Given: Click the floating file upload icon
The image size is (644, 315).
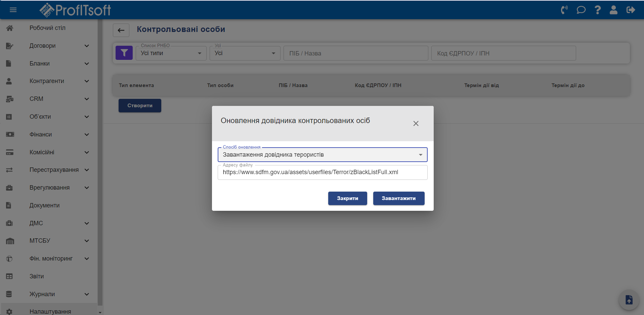Looking at the screenshot, I should pyautogui.click(x=629, y=300).
